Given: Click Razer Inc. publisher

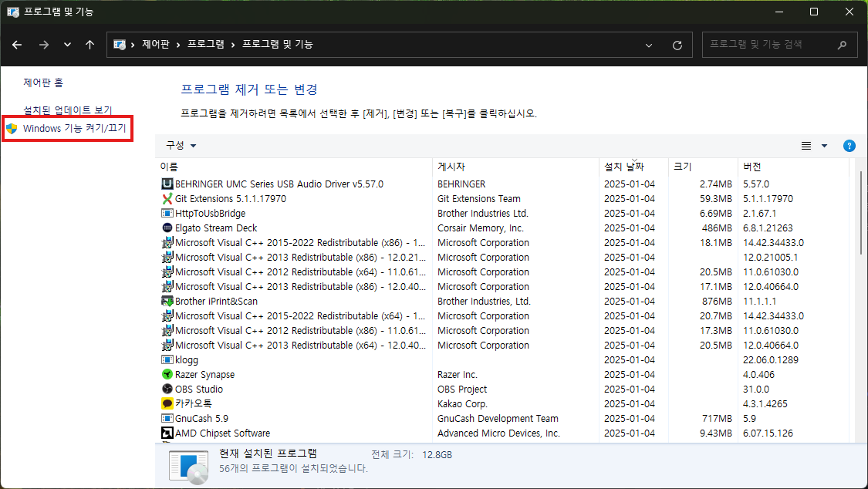Looking at the screenshot, I should pos(458,375).
